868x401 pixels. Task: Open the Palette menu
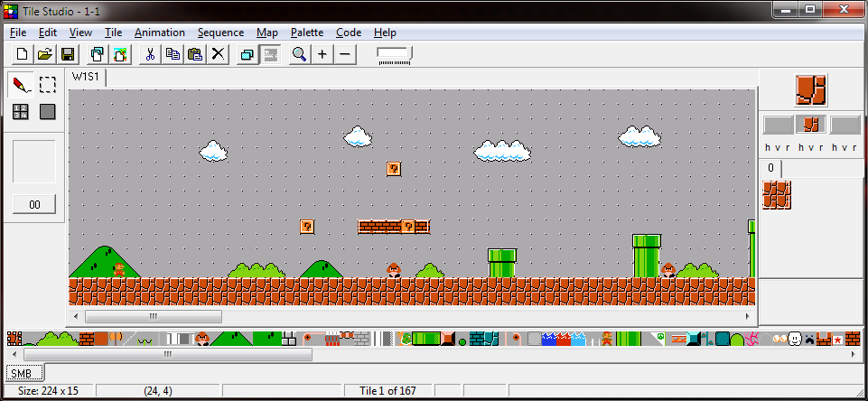click(307, 33)
